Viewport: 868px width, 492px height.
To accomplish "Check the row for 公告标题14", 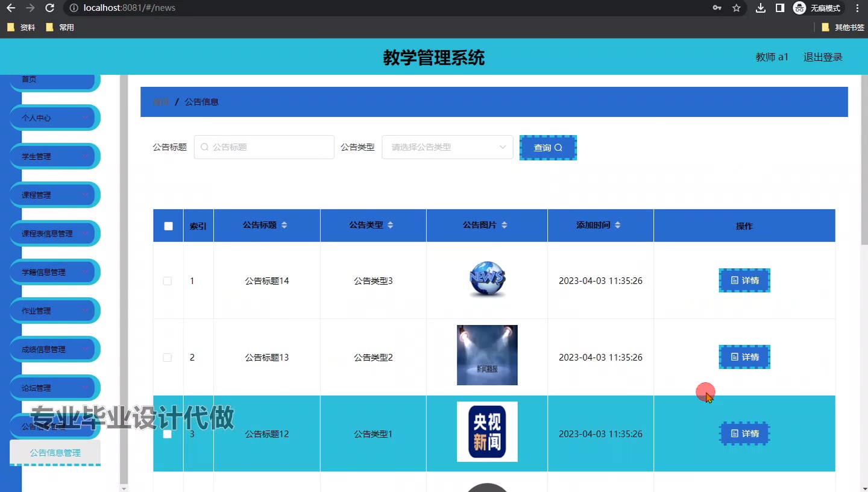I will point(168,281).
